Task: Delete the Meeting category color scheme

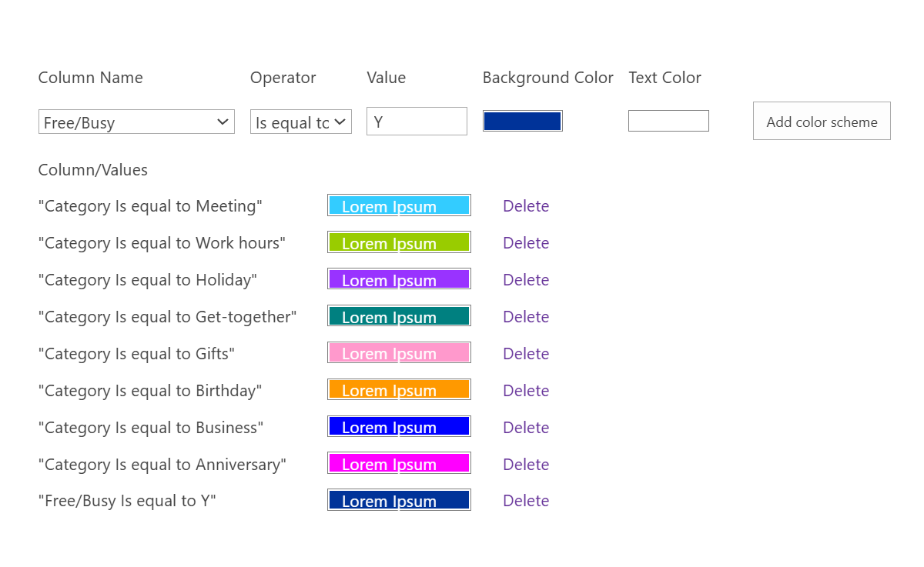Action: click(526, 206)
